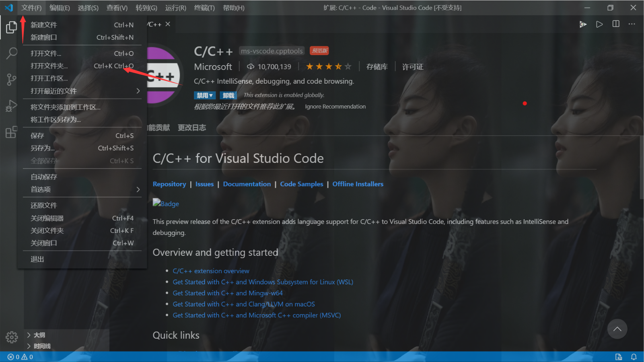
Task: Open the Help menu
Action: point(234,8)
